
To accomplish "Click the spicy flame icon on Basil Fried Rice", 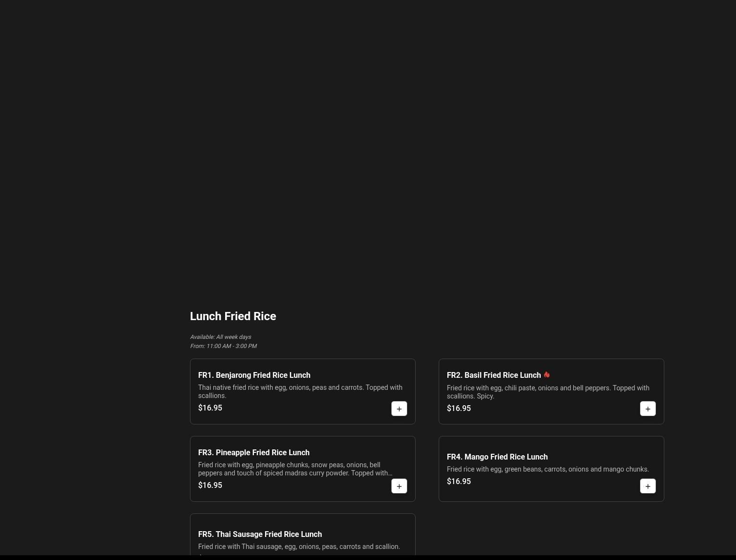I will pyautogui.click(x=546, y=374).
